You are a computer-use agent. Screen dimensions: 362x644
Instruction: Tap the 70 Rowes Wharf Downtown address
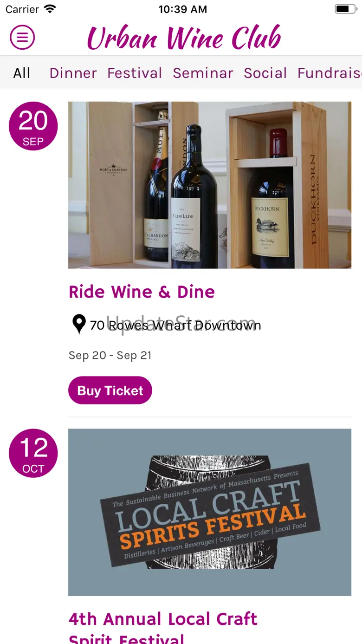click(175, 325)
